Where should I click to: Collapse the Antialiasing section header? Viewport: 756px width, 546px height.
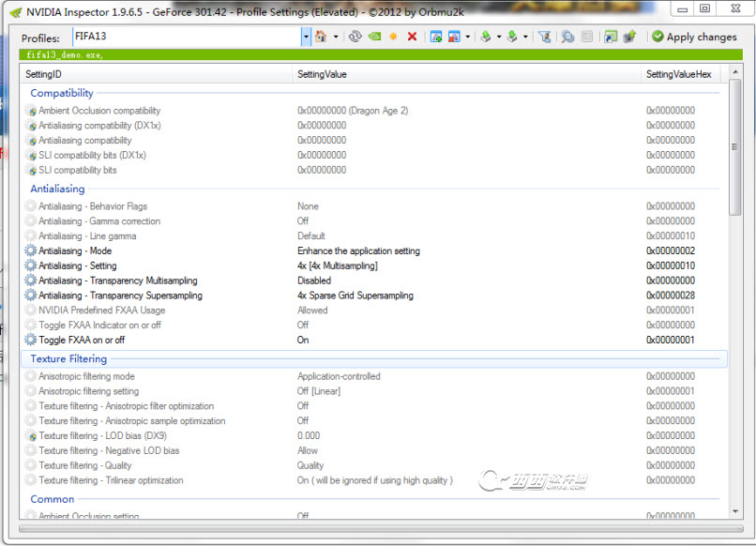click(x=57, y=189)
